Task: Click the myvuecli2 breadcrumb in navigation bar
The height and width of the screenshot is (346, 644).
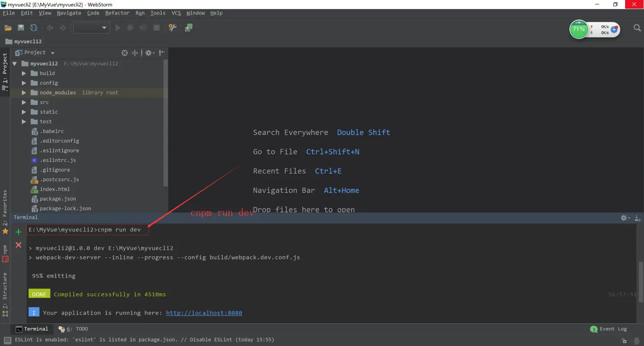Action: tap(24, 42)
